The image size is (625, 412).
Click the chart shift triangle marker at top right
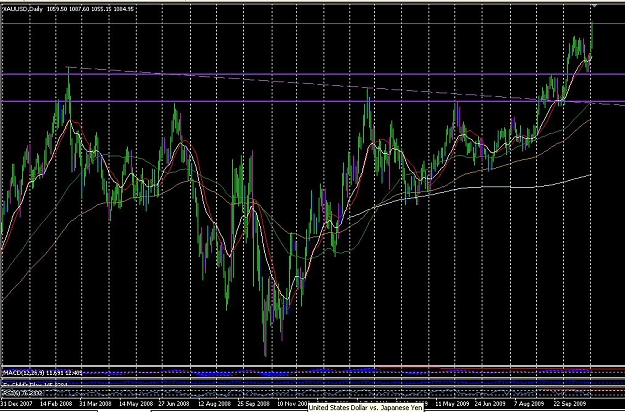[594, 5]
